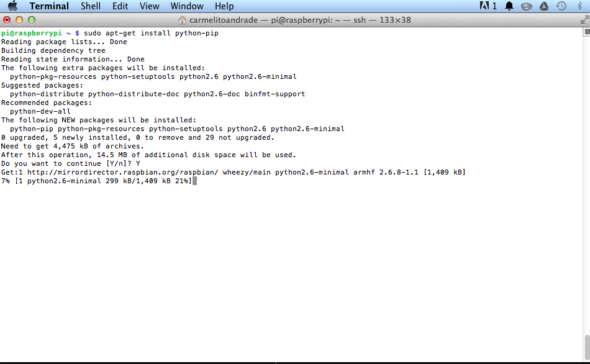Click the fullscreen arrows icon in title bar
This screenshot has width=590, height=364.
pos(584,20)
